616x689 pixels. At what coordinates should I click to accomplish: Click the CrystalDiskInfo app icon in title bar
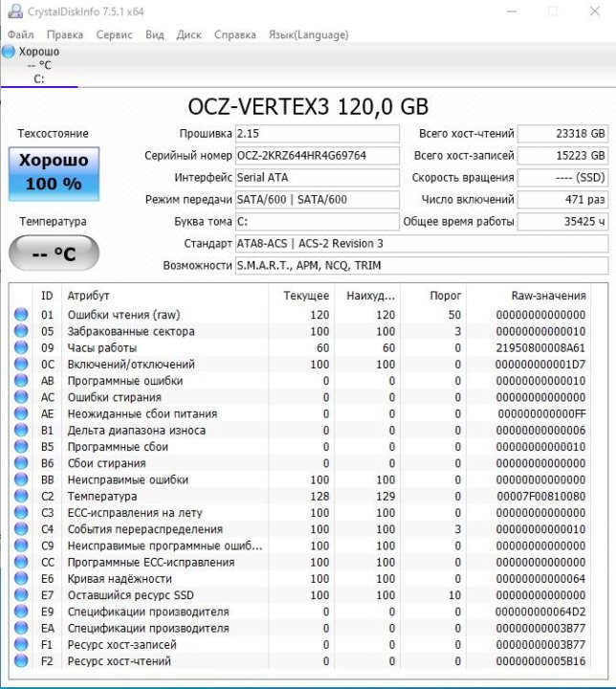click(x=12, y=11)
